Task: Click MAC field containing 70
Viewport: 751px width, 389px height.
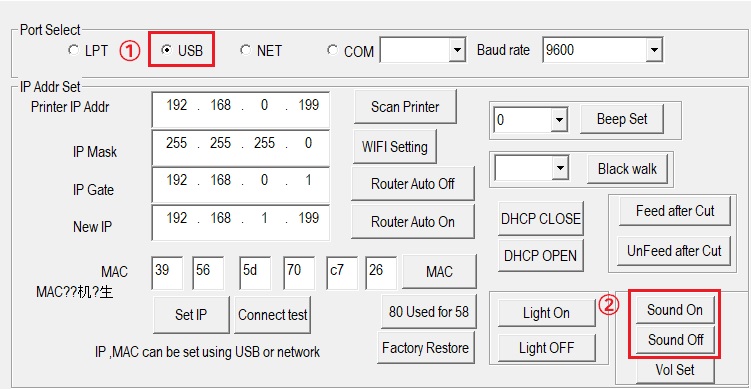Action: [299, 273]
